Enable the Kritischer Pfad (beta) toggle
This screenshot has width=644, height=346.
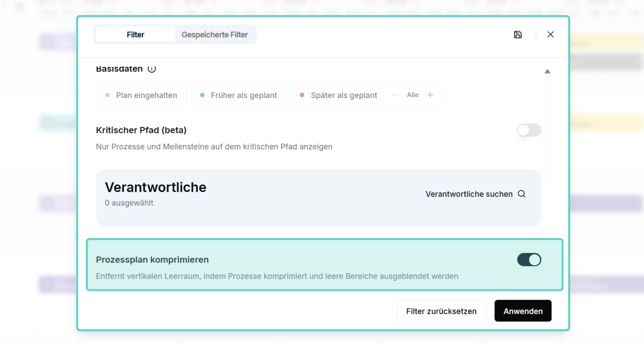pyautogui.click(x=529, y=130)
